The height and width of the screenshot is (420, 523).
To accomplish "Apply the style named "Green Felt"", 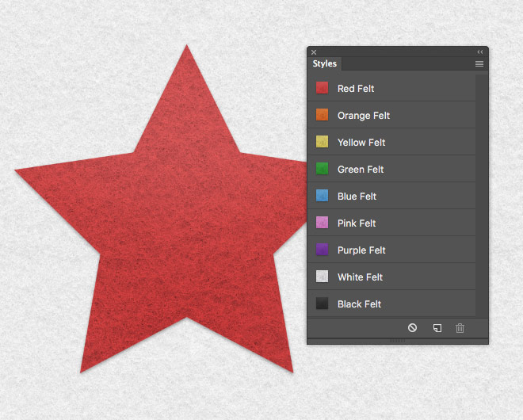I will coord(391,169).
